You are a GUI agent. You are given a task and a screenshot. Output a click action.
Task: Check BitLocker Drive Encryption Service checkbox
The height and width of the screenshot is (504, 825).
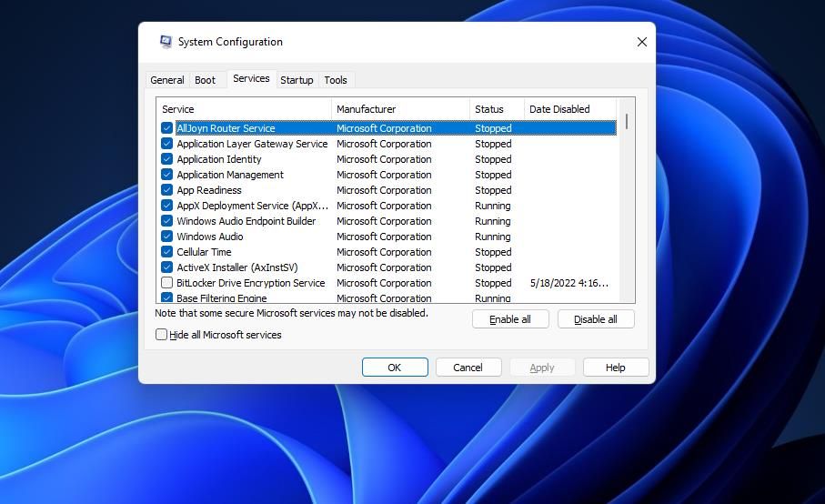pos(166,283)
